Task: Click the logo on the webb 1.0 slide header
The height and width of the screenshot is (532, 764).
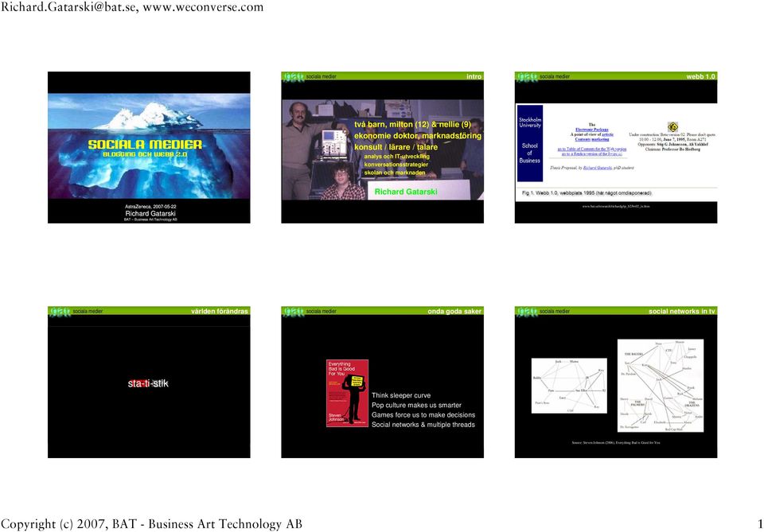Action: 527,77
